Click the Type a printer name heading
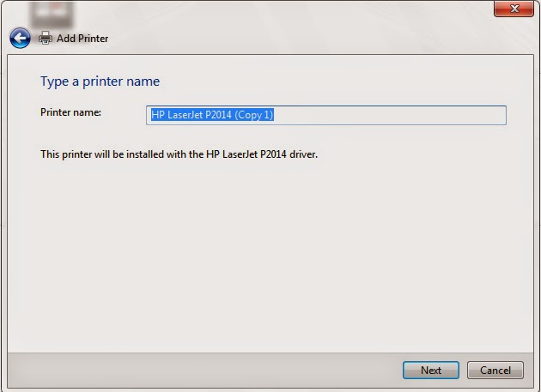The image size is (541, 392). [100, 81]
